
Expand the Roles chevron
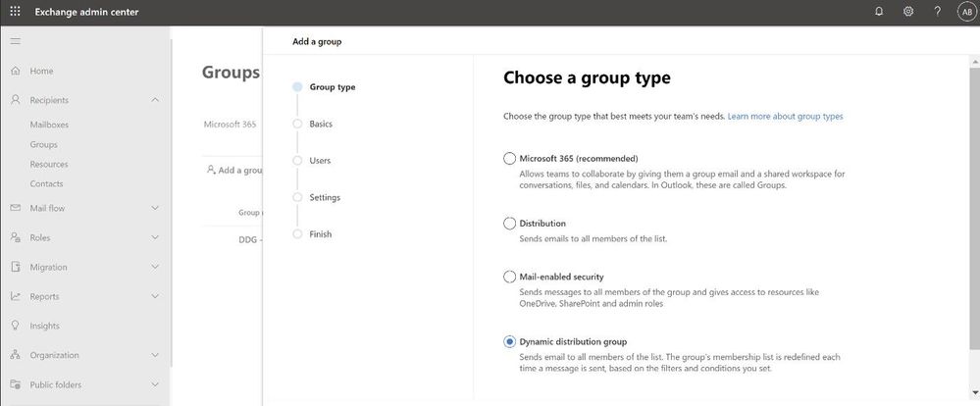pos(155,237)
